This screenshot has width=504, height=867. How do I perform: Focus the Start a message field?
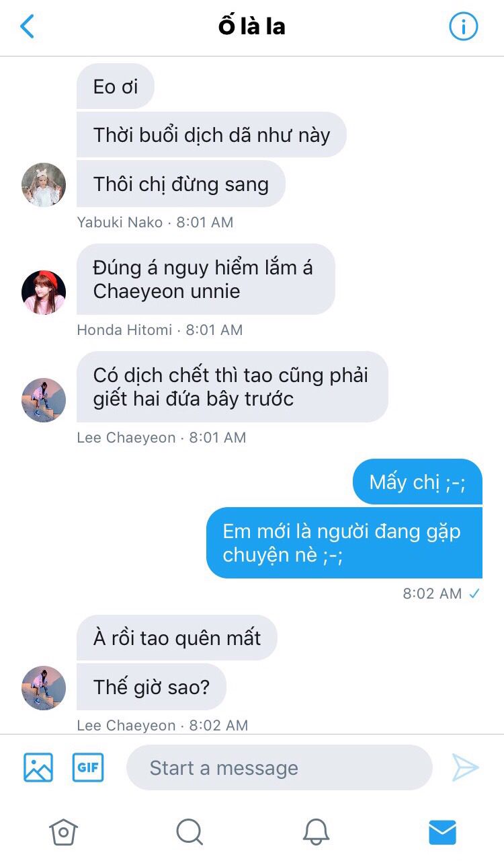279,767
